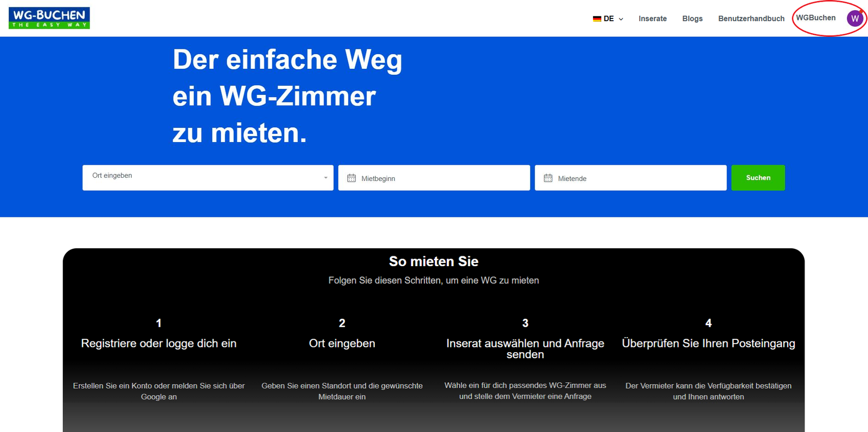Image resolution: width=868 pixels, height=432 pixels.
Task: Click 'Wähle ein für dich passendes' description
Action: click(525, 391)
